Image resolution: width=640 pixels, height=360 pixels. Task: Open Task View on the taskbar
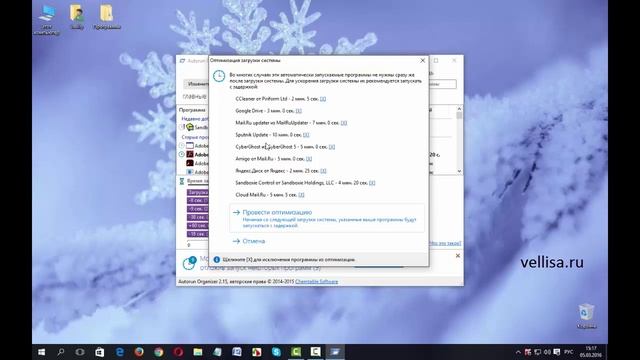(80, 352)
